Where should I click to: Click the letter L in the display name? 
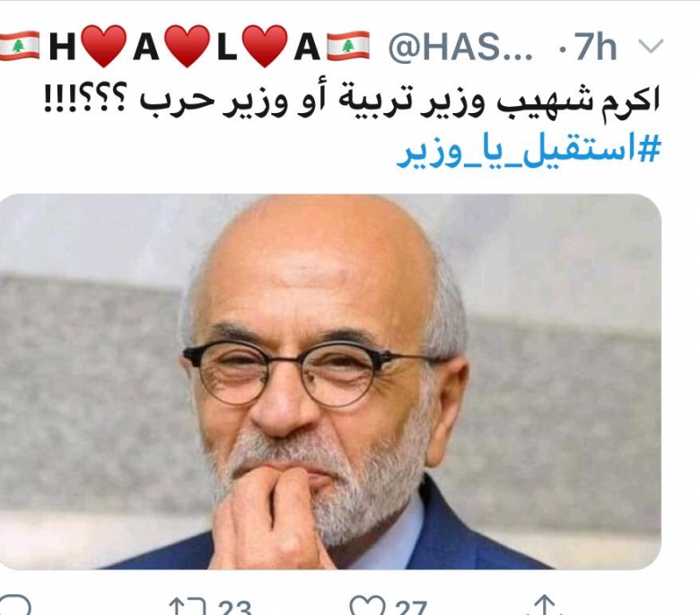pos(227,47)
